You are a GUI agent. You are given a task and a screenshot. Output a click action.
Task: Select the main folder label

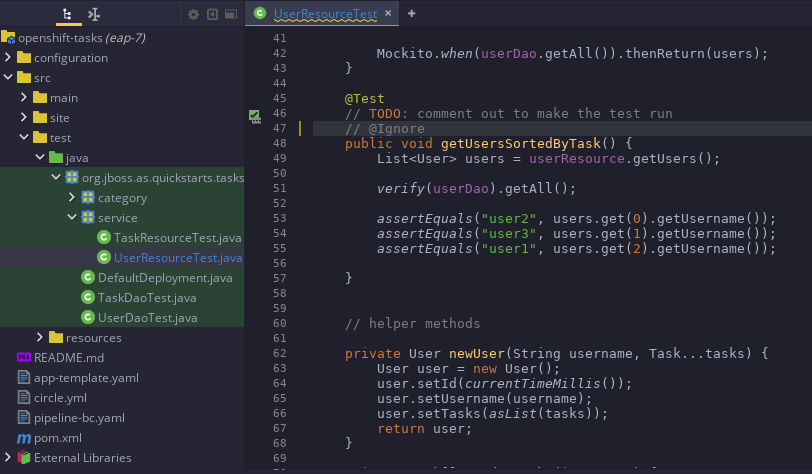point(64,97)
